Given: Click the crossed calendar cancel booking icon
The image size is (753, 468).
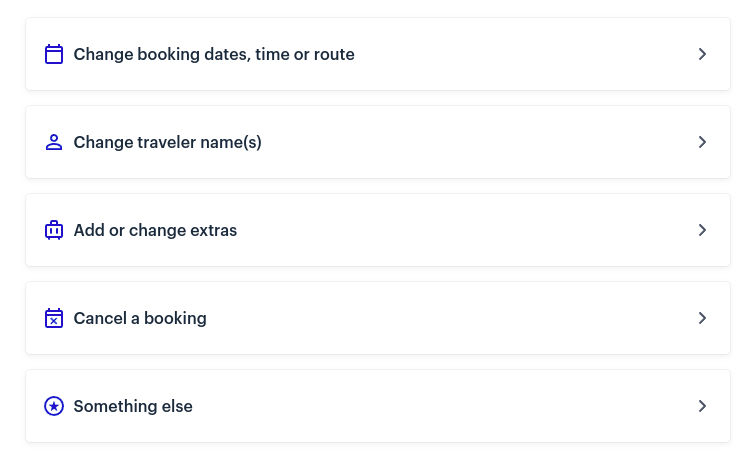Looking at the screenshot, I should click(x=54, y=318).
